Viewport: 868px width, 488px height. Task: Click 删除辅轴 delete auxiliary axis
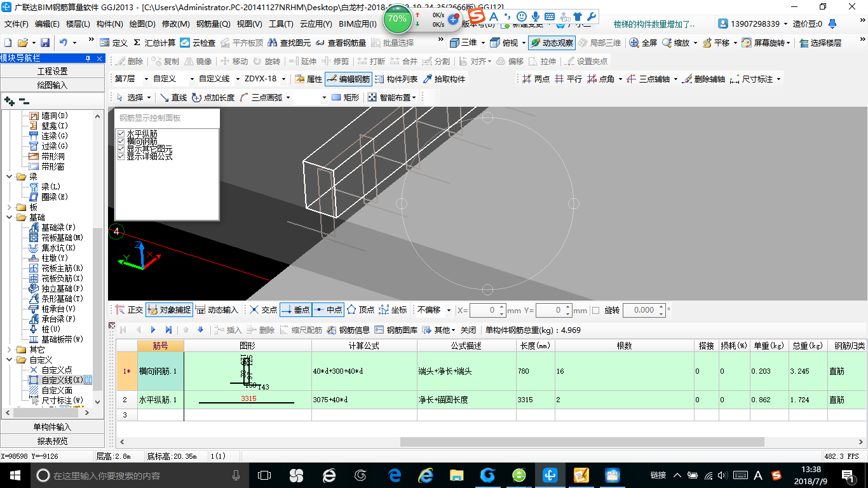(x=703, y=79)
